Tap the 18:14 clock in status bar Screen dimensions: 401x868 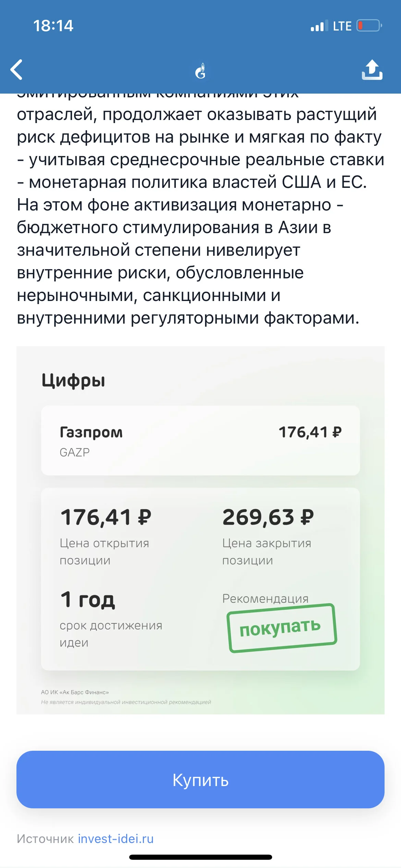coord(53,26)
